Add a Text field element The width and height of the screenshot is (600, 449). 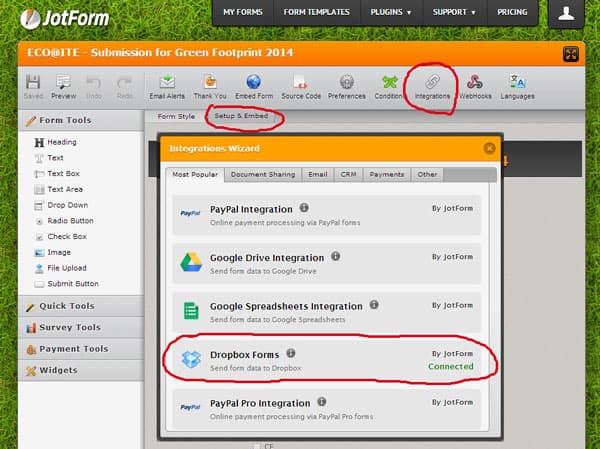(49, 158)
